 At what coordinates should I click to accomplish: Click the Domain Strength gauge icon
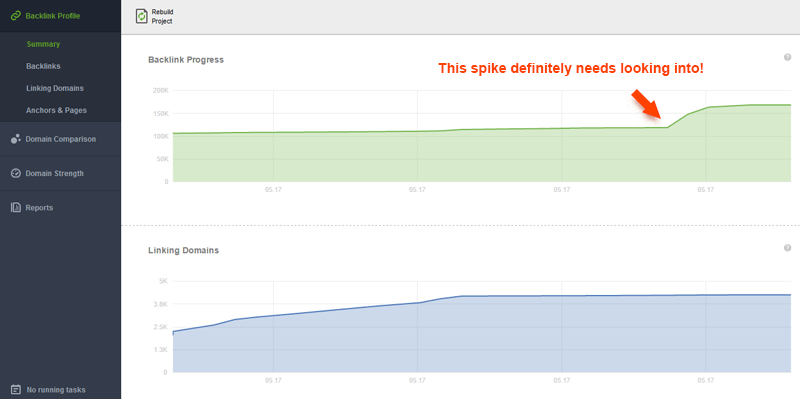click(x=16, y=173)
